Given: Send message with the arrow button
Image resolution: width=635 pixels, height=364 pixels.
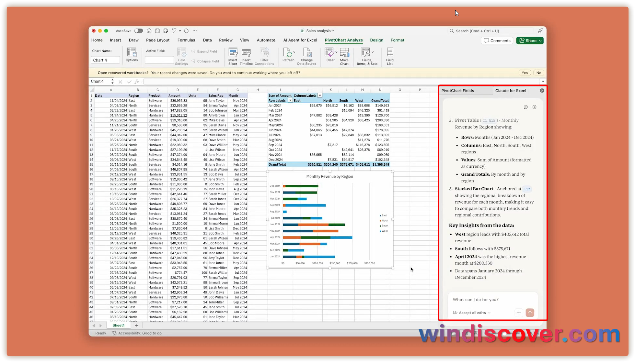Looking at the screenshot, I should [530, 313].
